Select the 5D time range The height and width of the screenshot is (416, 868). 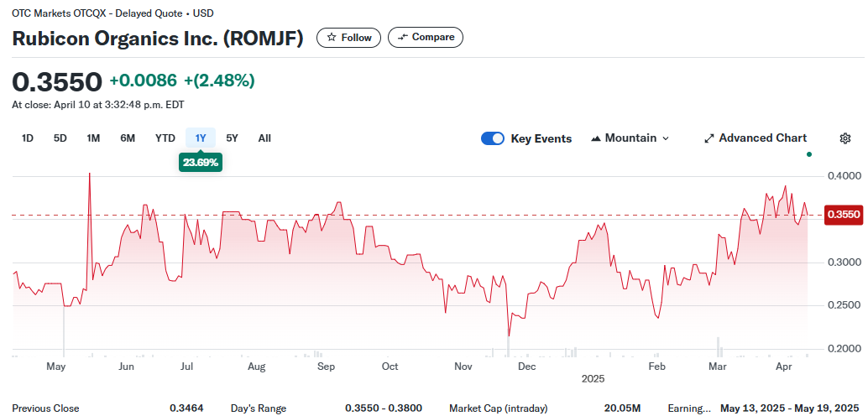(60, 138)
